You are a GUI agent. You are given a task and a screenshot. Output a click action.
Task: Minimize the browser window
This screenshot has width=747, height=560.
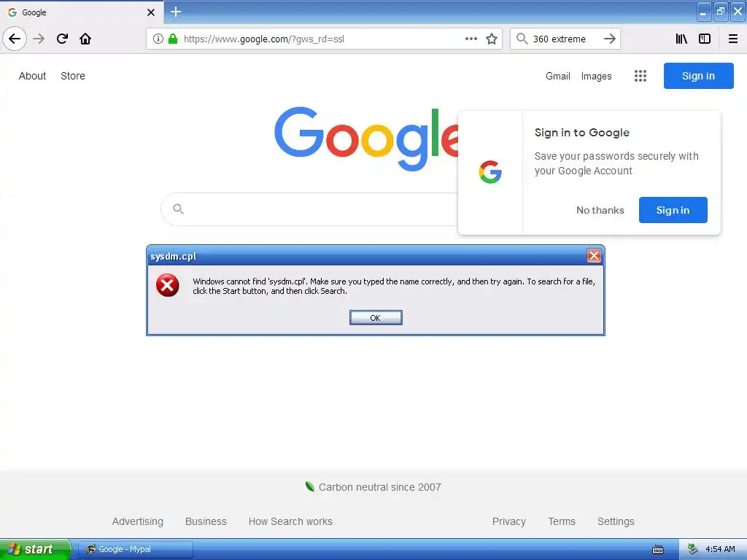coord(703,12)
